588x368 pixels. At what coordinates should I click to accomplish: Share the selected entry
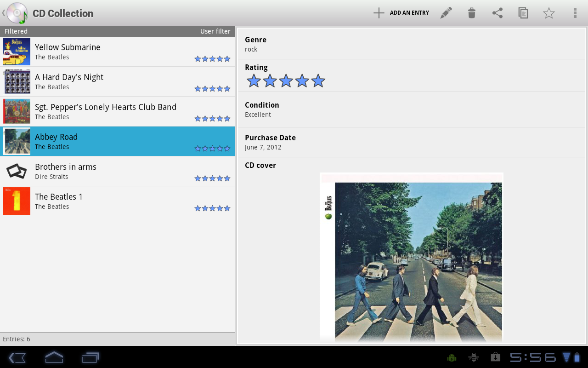[x=498, y=13]
